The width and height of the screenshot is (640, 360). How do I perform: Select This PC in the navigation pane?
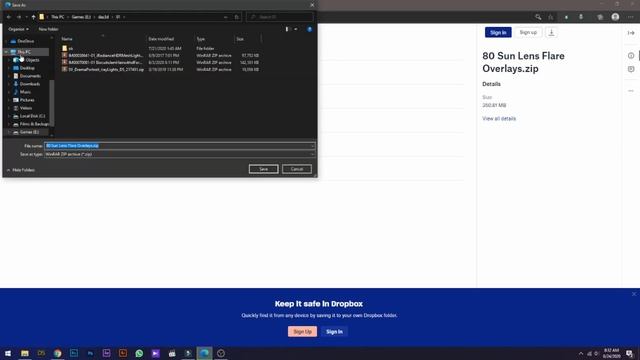24,52
